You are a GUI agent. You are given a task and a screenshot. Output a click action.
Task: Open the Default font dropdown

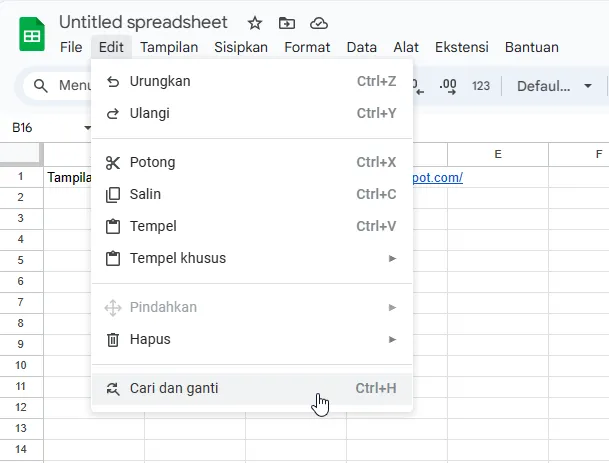[554, 86]
